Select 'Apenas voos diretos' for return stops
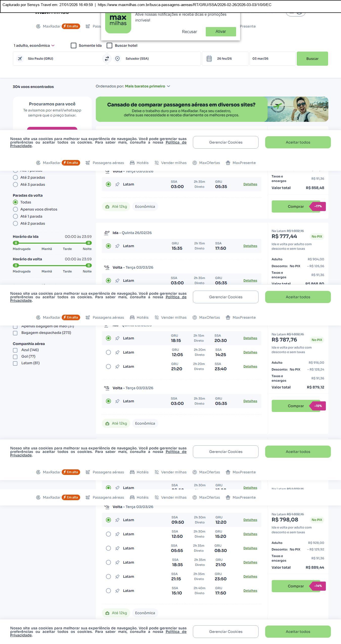This screenshot has height=644, width=341. coord(15,209)
